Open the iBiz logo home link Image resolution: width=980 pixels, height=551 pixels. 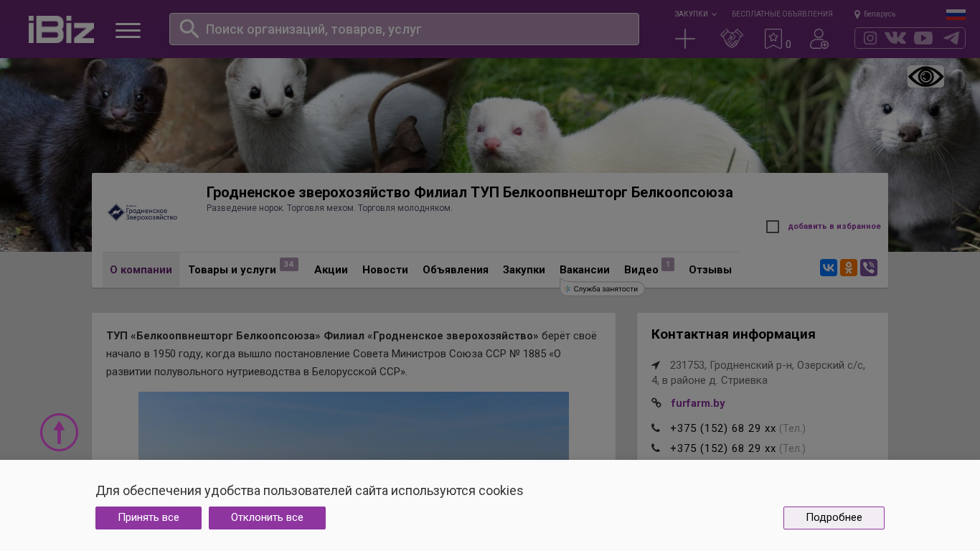pos(61,29)
